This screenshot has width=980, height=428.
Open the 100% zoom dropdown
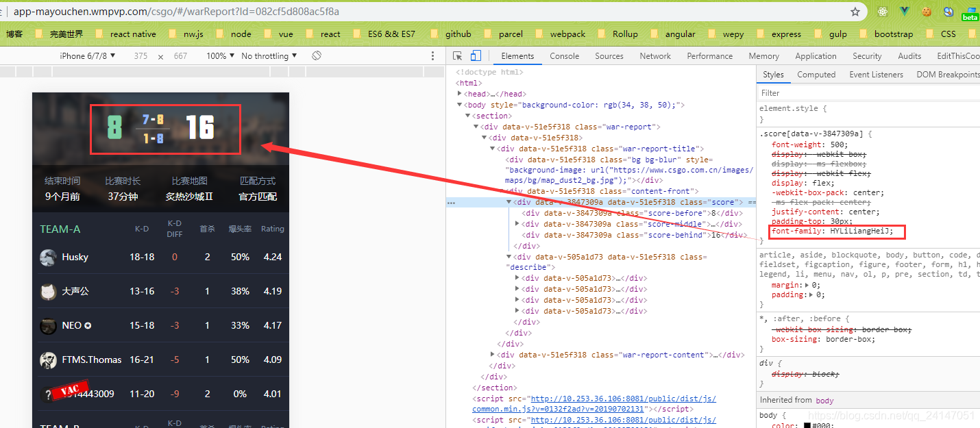pos(220,56)
